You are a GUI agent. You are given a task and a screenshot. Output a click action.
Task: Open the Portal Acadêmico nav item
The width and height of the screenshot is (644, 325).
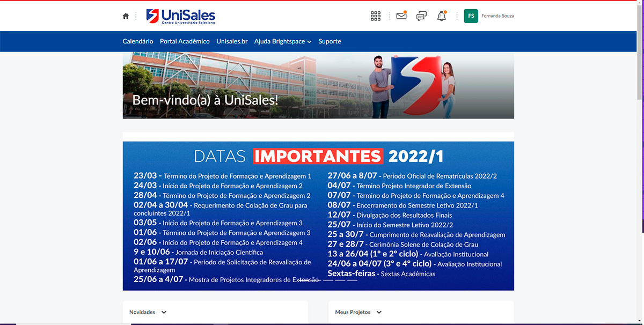click(185, 41)
